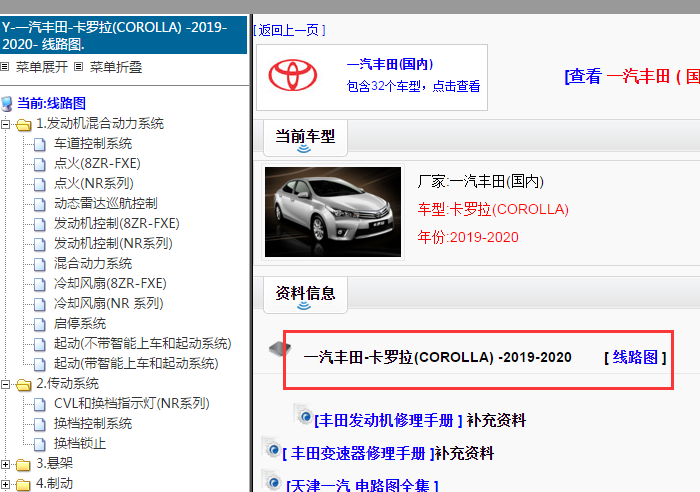Image resolution: width=700 pixels, height=492 pixels.
Task: Collapse the 1.发动机混合动力系统 tree node
Action: 5,124
